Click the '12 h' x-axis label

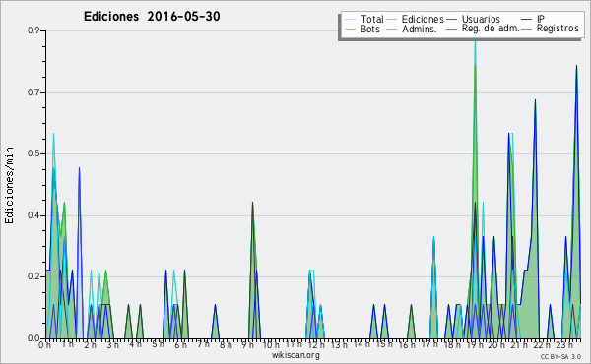(316, 344)
